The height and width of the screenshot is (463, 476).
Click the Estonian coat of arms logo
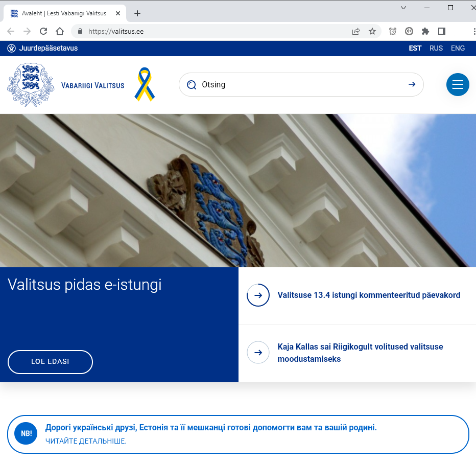click(x=31, y=85)
